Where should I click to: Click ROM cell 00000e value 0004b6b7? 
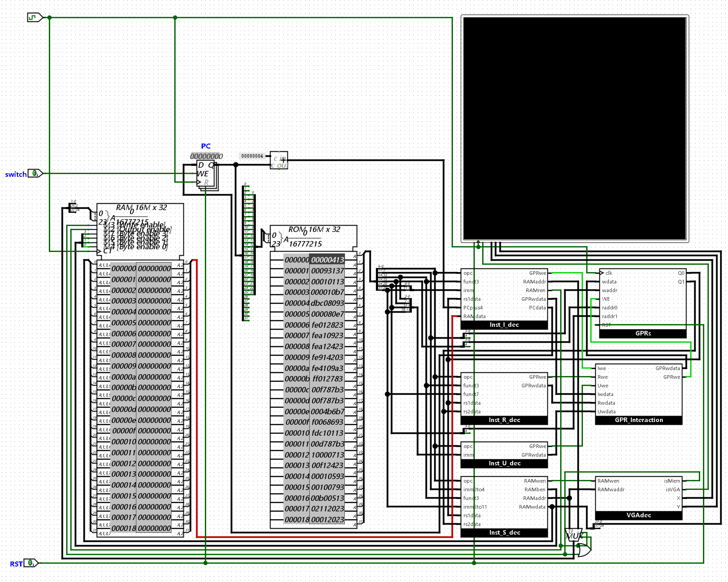(x=328, y=412)
